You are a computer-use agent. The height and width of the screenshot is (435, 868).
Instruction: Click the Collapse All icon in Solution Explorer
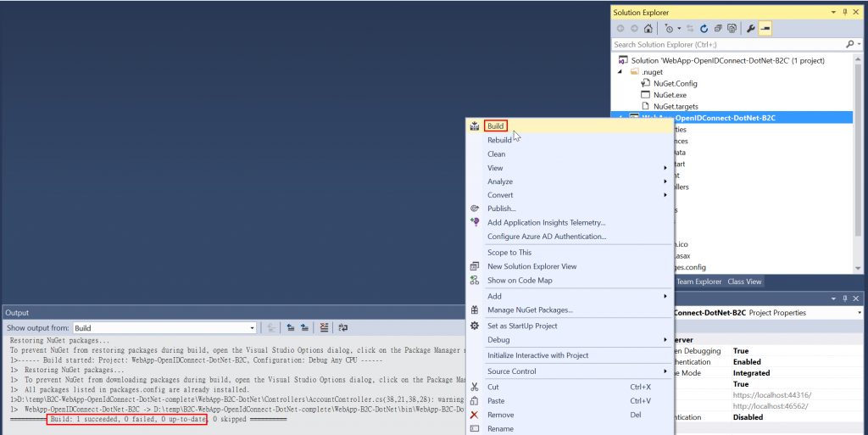pos(718,28)
